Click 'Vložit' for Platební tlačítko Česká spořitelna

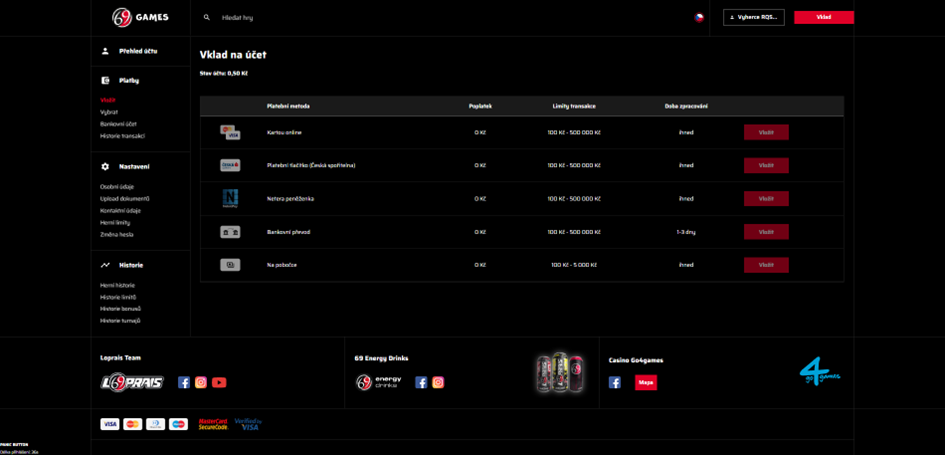[766, 165]
